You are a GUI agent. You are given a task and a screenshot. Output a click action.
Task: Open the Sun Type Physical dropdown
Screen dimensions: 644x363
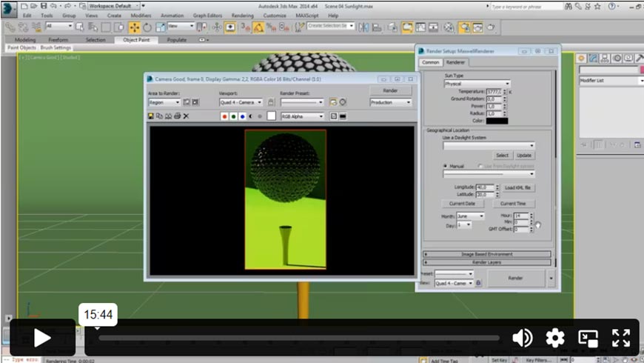point(477,84)
